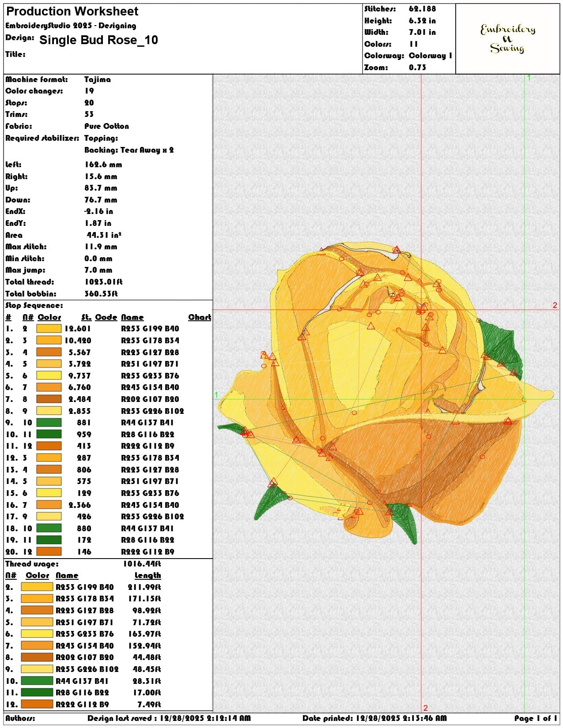Click the 'Topping:' stabilizer text
This screenshot has height=728, width=563.
click(101, 138)
